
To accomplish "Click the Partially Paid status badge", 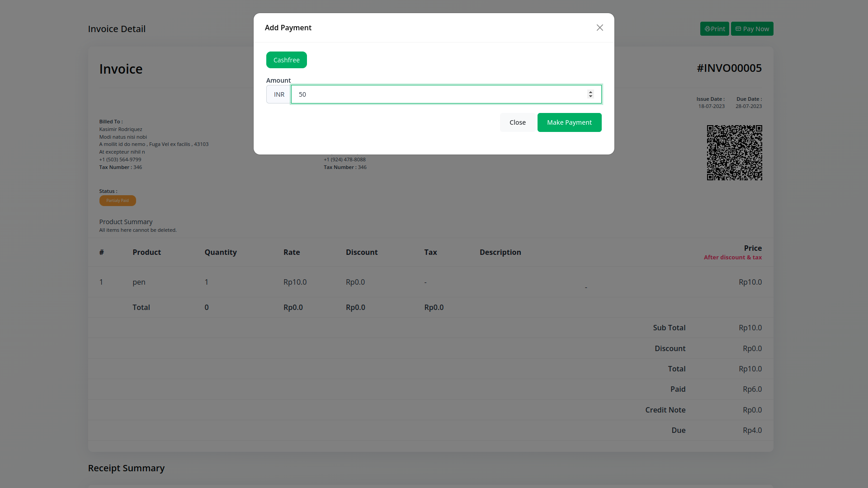I will pyautogui.click(x=118, y=201).
